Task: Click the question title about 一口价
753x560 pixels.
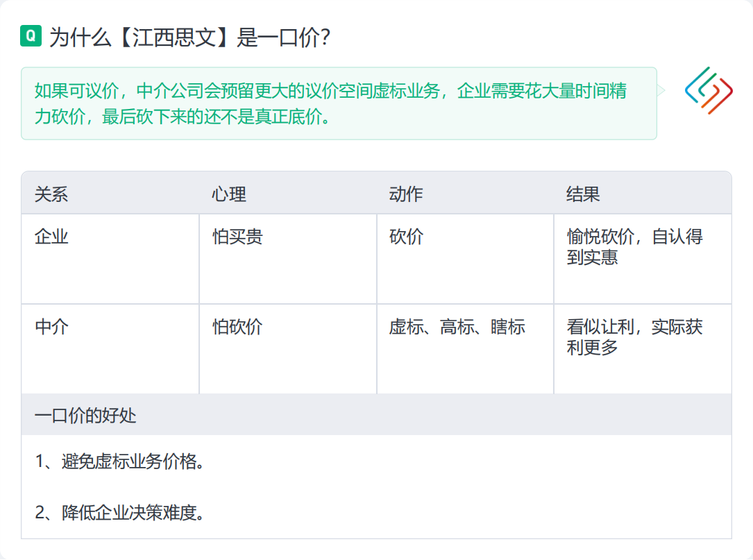Action: pos(189,37)
